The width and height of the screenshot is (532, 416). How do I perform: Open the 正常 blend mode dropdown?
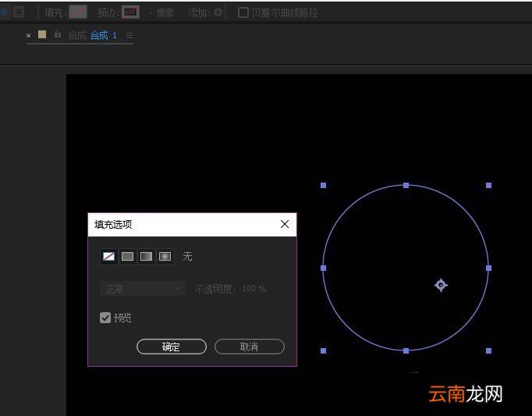tap(143, 289)
